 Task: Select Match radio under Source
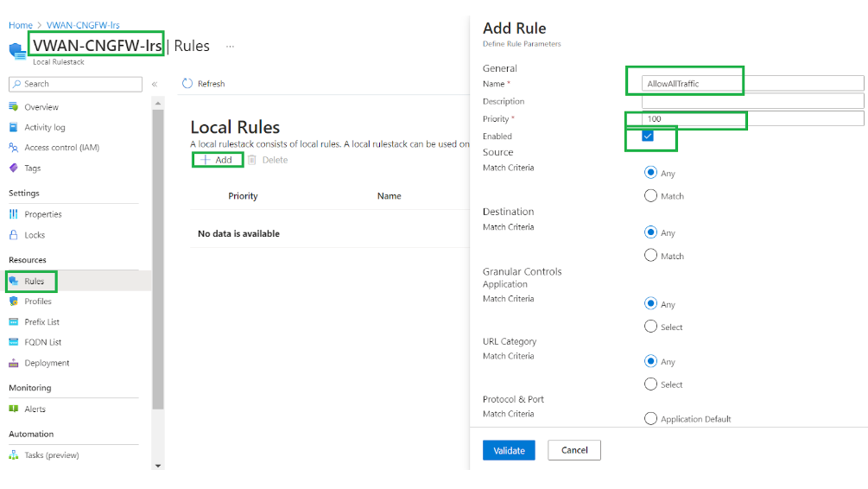[x=650, y=196]
